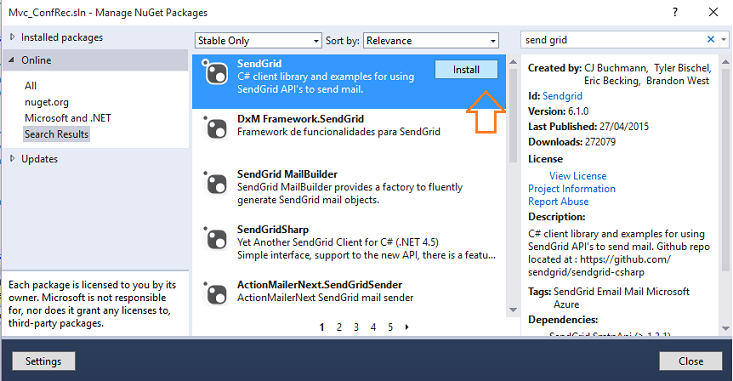The height and width of the screenshot is (381, 733).
Task: Click the SendGridSharp package icon
Action: click(x=216, y=238)
